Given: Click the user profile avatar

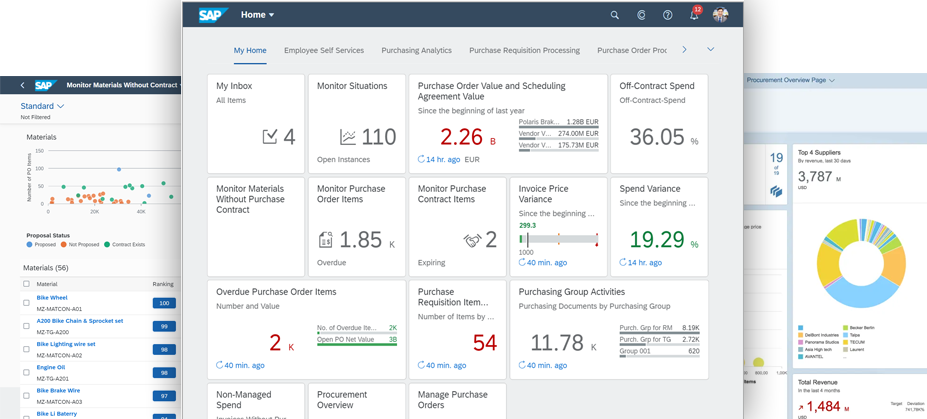Looking at the screenshot, I should click(721, 15).
